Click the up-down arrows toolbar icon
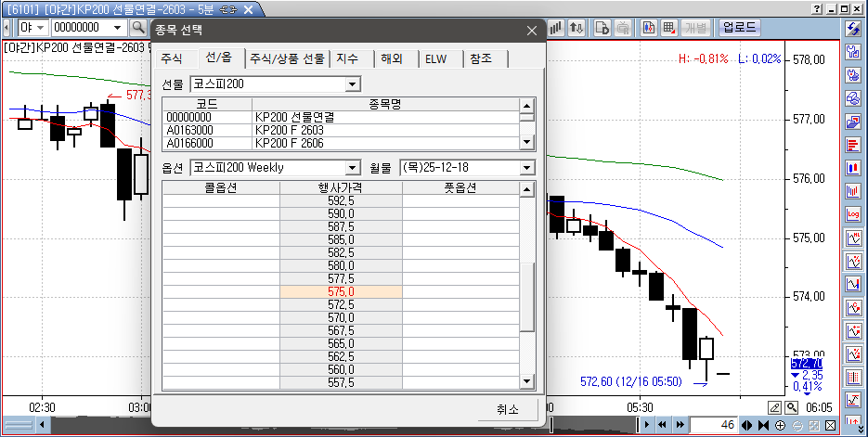The width and height of the screenshot is (868, 437). pos(577,27)
